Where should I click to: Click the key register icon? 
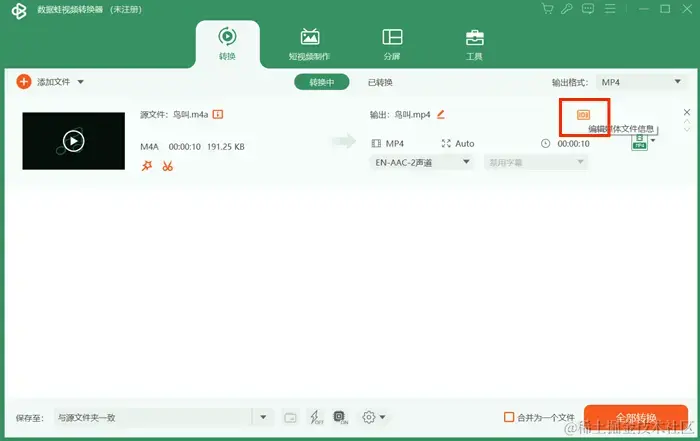[567, 8]
